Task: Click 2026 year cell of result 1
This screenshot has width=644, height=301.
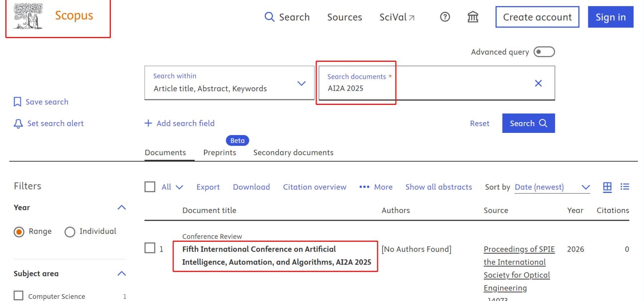Action: [x=575, y=249]
